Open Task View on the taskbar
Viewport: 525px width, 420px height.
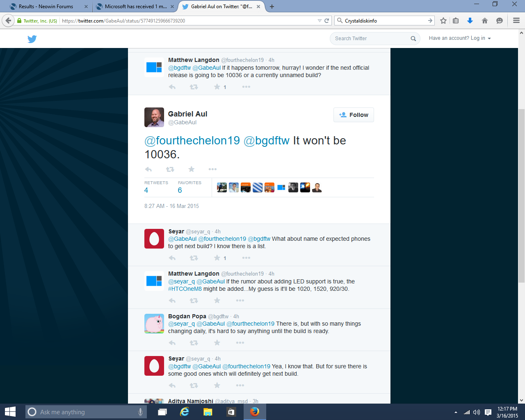tap(162, 412)
